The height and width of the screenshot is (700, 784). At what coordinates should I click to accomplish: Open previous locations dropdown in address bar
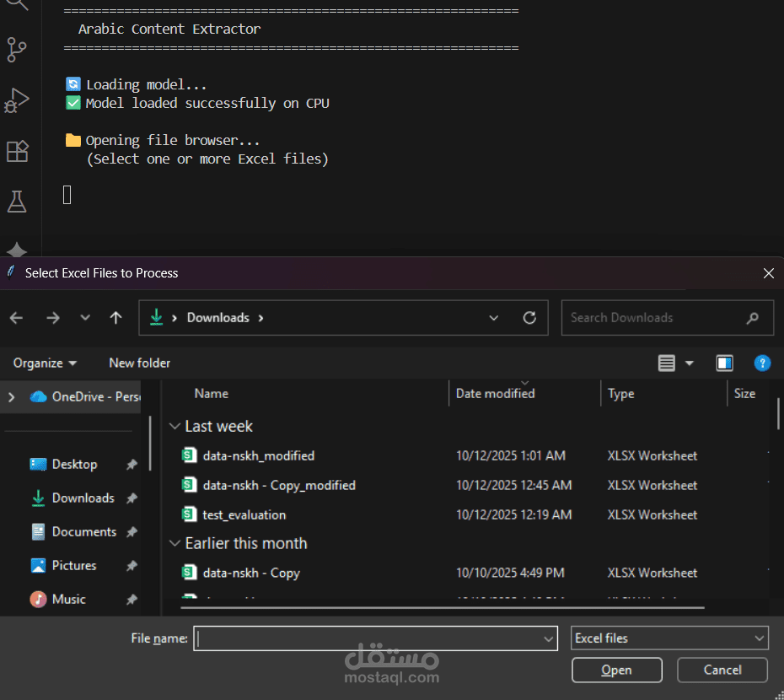493,318
